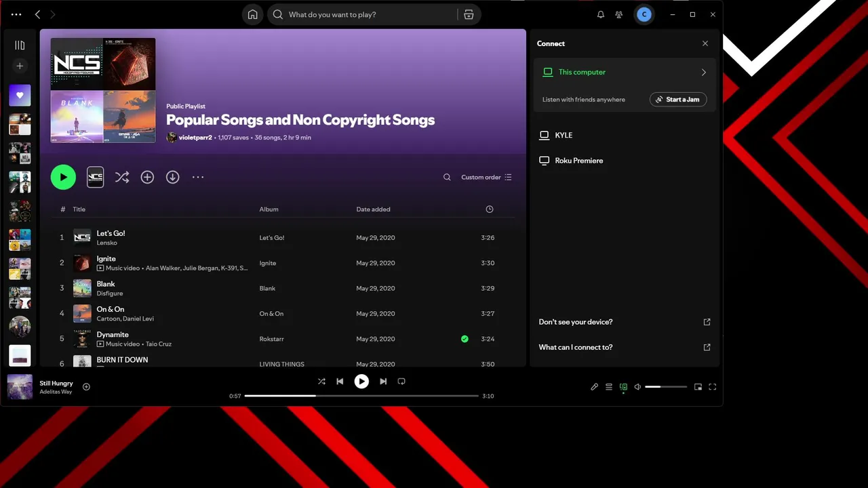The height and width of the screenshot is (488, 868).
Task: Sort by Date added column header
Action: 373,209
